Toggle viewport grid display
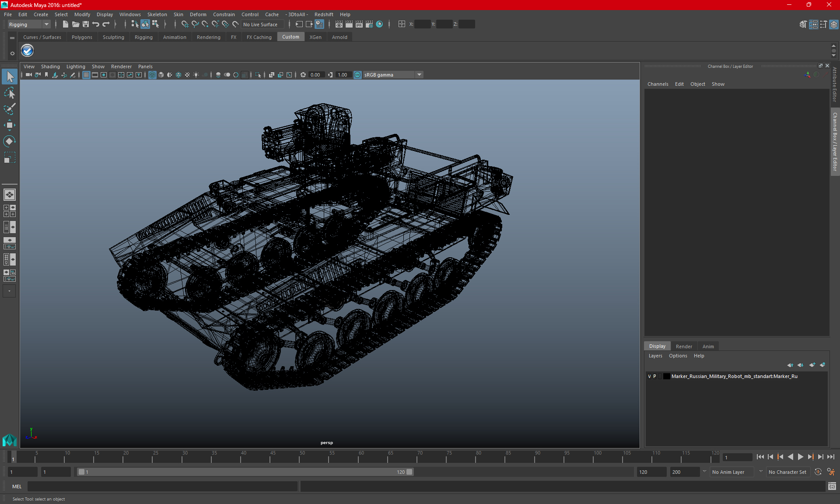 click(x=86, y=75)
